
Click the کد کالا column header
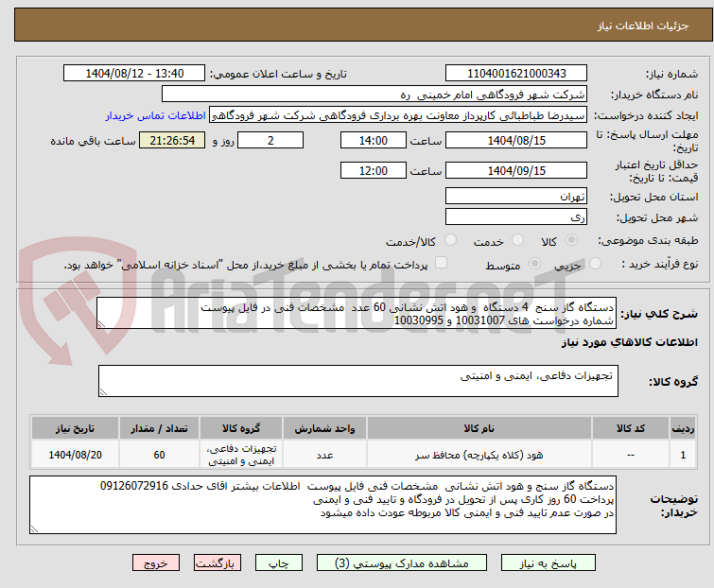[630, 428]
